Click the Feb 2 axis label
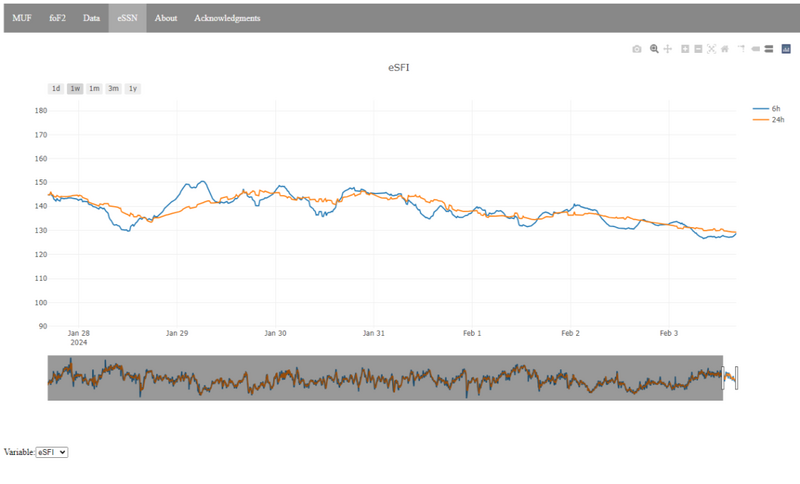 570,333
